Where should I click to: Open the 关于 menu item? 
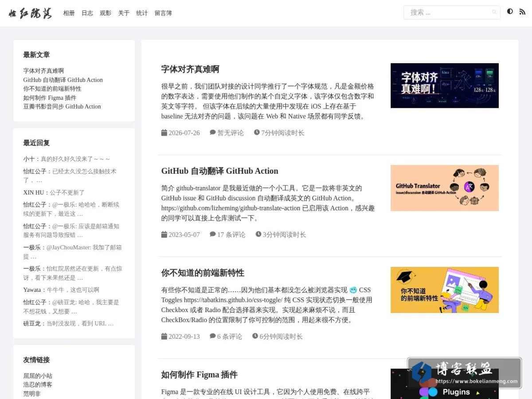coord(124,13)
